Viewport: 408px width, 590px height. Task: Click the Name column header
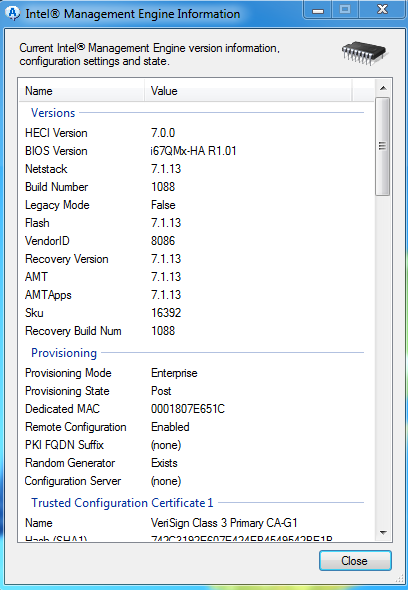pos(82,91)
